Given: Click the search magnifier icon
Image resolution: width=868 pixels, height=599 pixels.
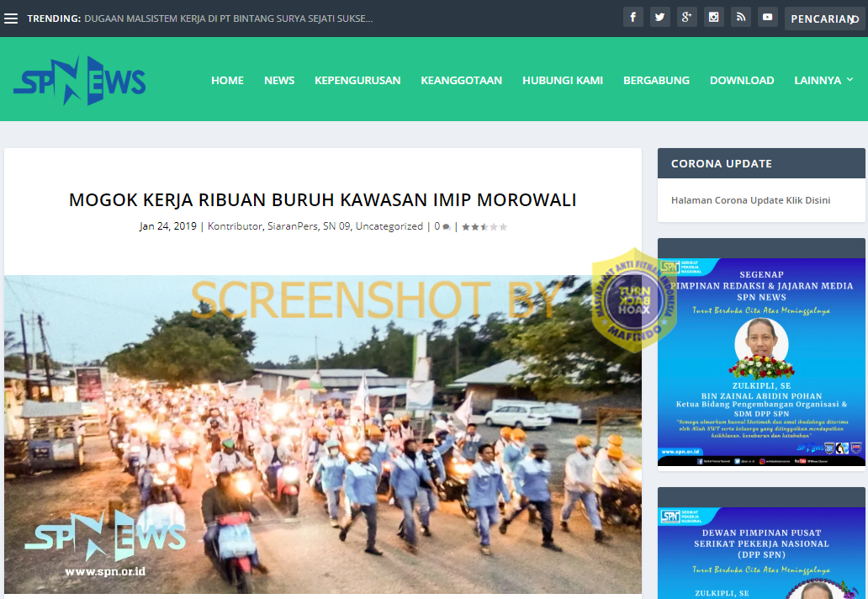Looking at the screenshot, I should click(x=855, y=19).
